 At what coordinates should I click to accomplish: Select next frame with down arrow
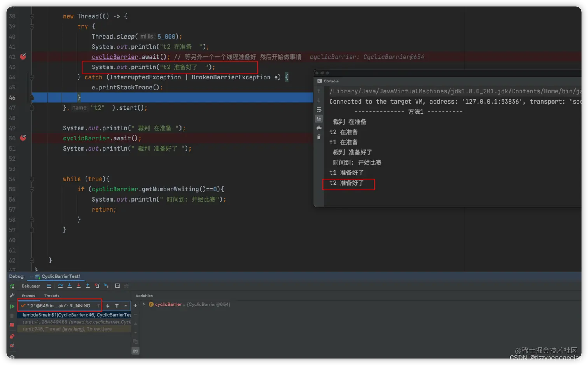(x=108, y=306)
